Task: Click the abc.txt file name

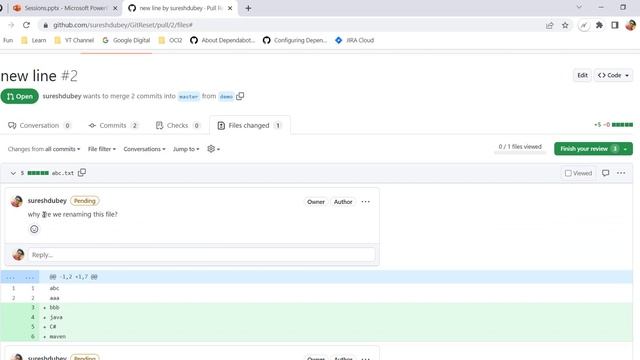Action: point(62,173)
